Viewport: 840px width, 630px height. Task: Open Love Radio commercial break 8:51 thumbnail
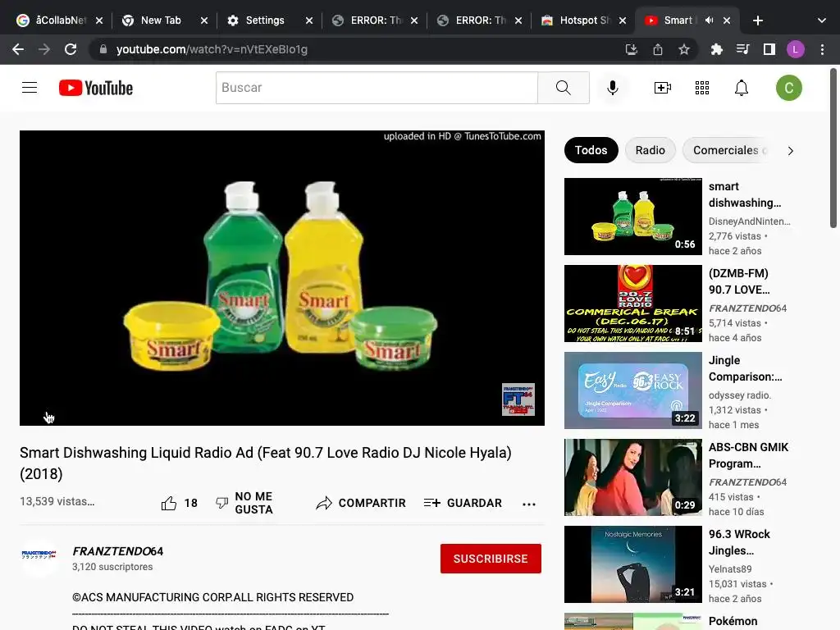tap(632, 304)
